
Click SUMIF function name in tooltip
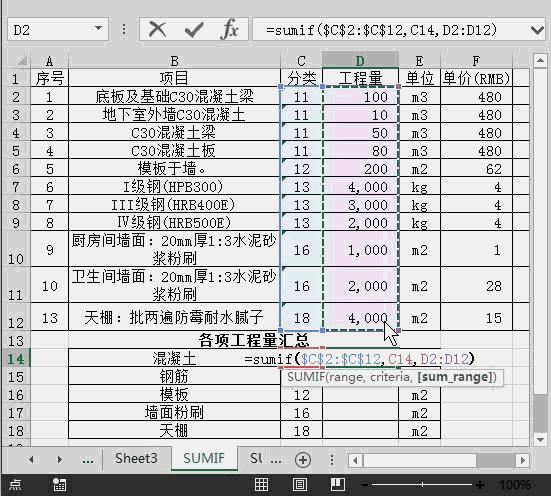pyautogui.click(x=305, y=377)
